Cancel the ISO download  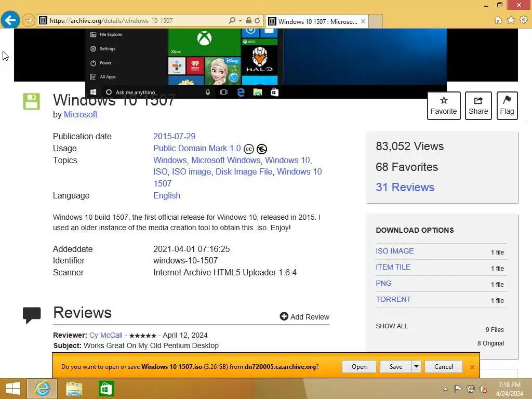coord(444,367)
